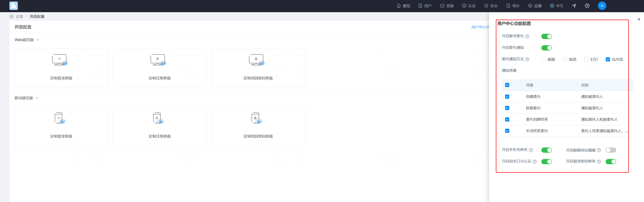The image size is (644, 202).
Task: Click the 设置 breadcrumb link
Action: pyautogui.click(x=19, y=17)
